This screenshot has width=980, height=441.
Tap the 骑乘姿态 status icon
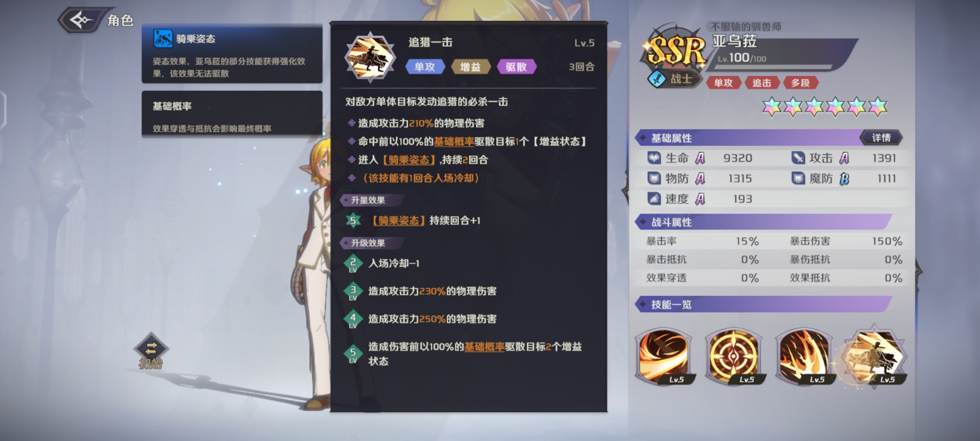pos(163,39)
